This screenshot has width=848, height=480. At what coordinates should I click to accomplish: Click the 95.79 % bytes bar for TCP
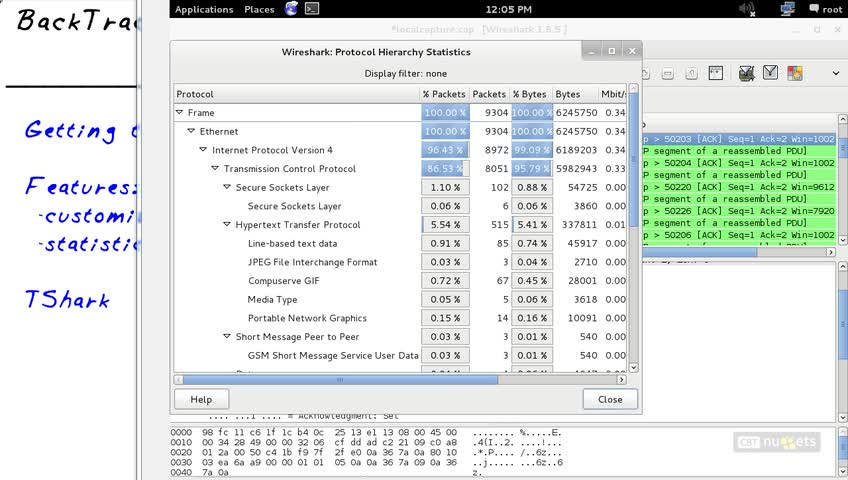pos(532,169)
